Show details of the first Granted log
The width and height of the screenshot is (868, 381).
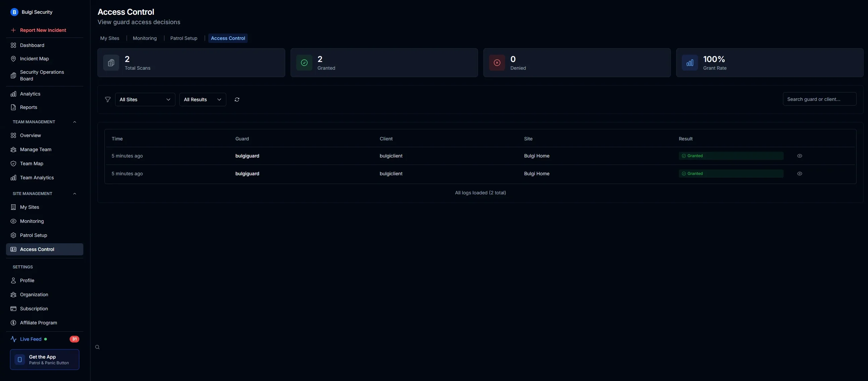tap(800, 156)
